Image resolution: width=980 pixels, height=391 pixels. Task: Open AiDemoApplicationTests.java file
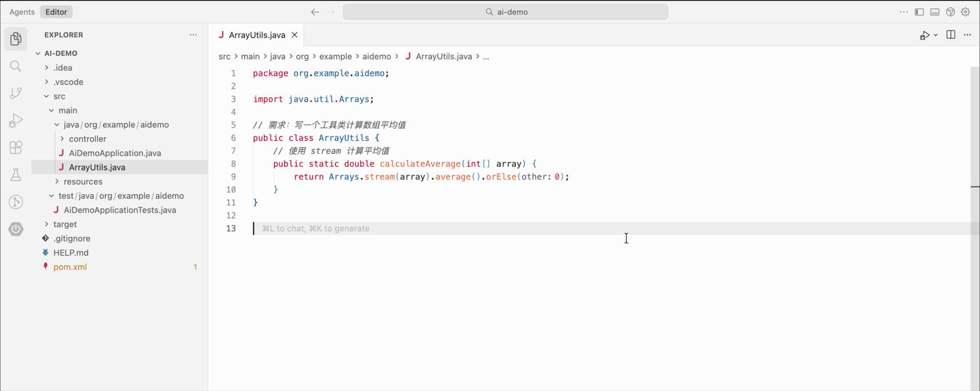[x=119, y=210]
